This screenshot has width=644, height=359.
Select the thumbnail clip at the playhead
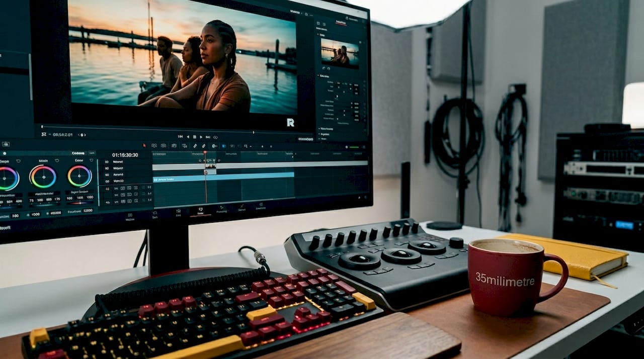click(x=210, y=166)
